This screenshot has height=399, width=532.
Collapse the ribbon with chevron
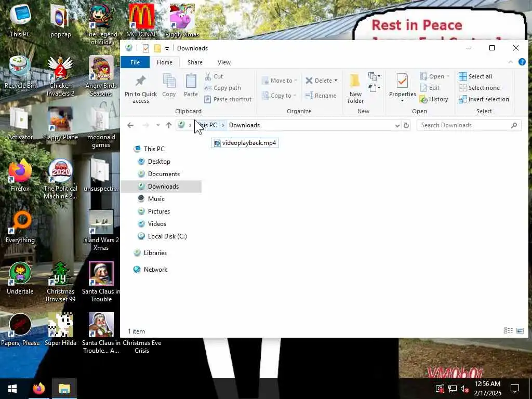pyautogui.click(x=510, y=62)
